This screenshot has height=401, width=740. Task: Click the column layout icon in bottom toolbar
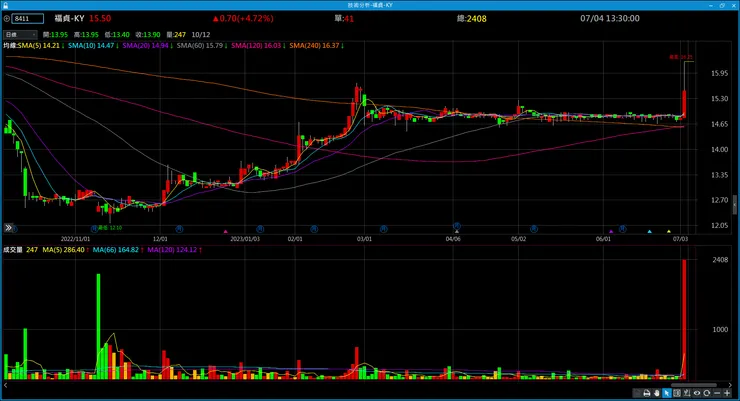pyautogui.click(x=677, y=393)
